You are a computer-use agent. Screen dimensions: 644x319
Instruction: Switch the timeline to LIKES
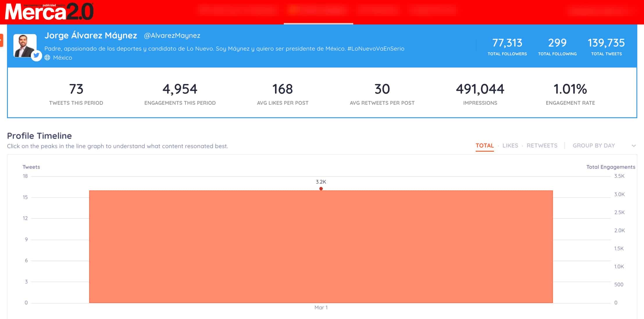coord(510,146)
